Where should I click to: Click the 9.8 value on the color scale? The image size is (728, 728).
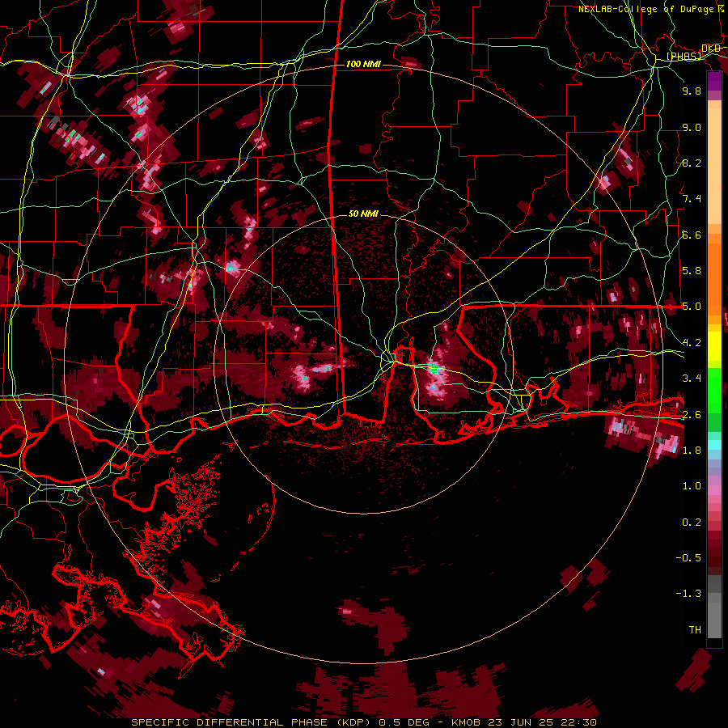(692, 91)
